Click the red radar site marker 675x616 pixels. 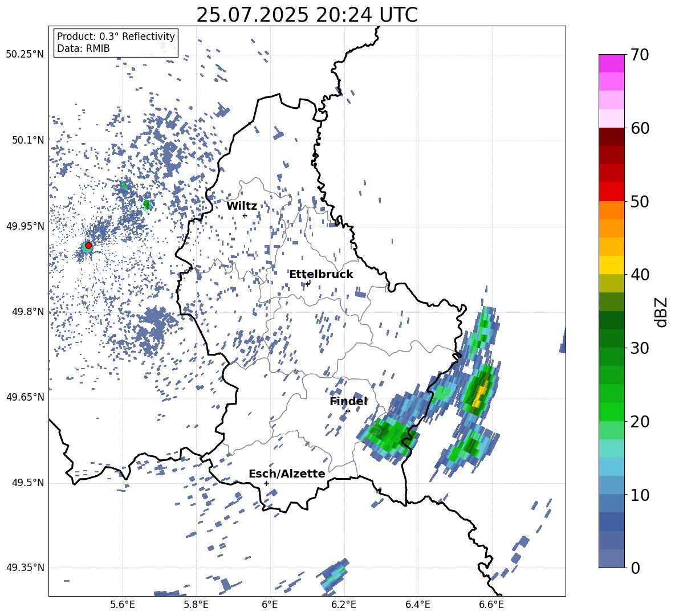(x=88, y=246)
